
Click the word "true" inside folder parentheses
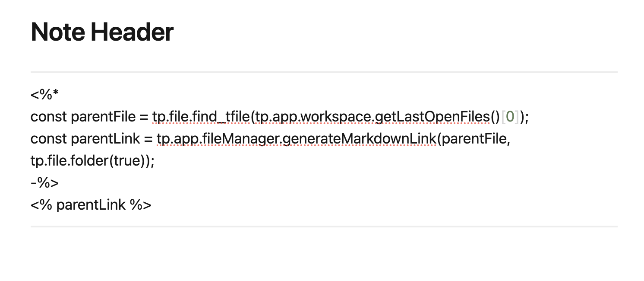coord(128,161)
